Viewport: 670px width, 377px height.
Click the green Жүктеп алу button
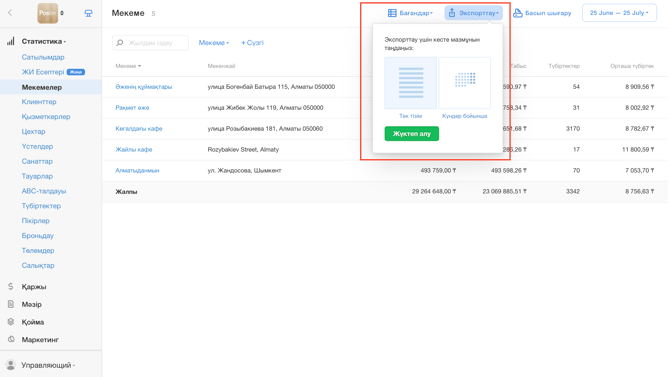[411, 133]
